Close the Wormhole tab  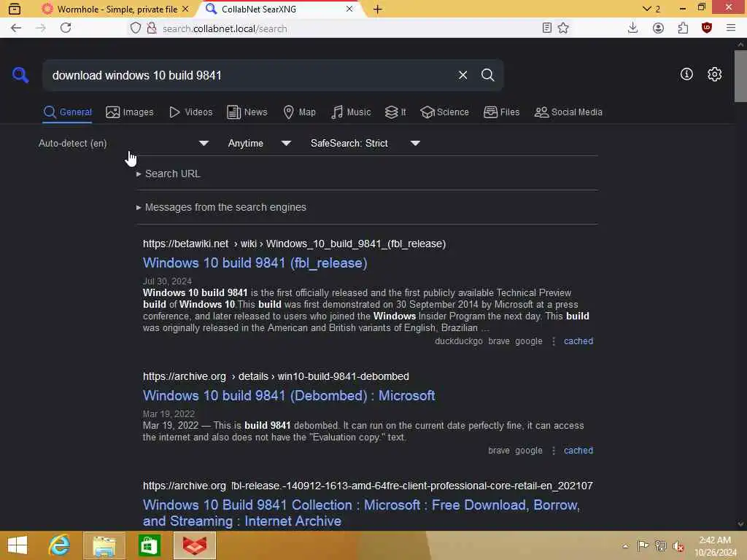[185, 9]
